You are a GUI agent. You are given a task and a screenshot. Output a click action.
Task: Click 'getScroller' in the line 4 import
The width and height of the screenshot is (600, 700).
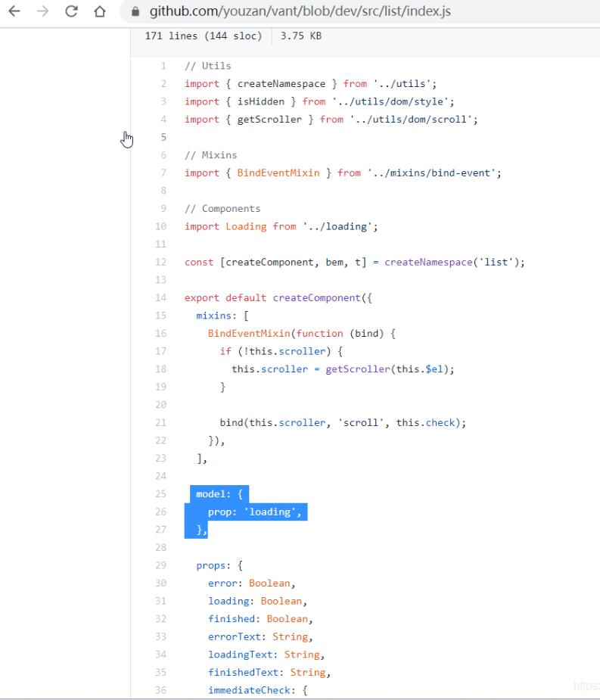269,120
